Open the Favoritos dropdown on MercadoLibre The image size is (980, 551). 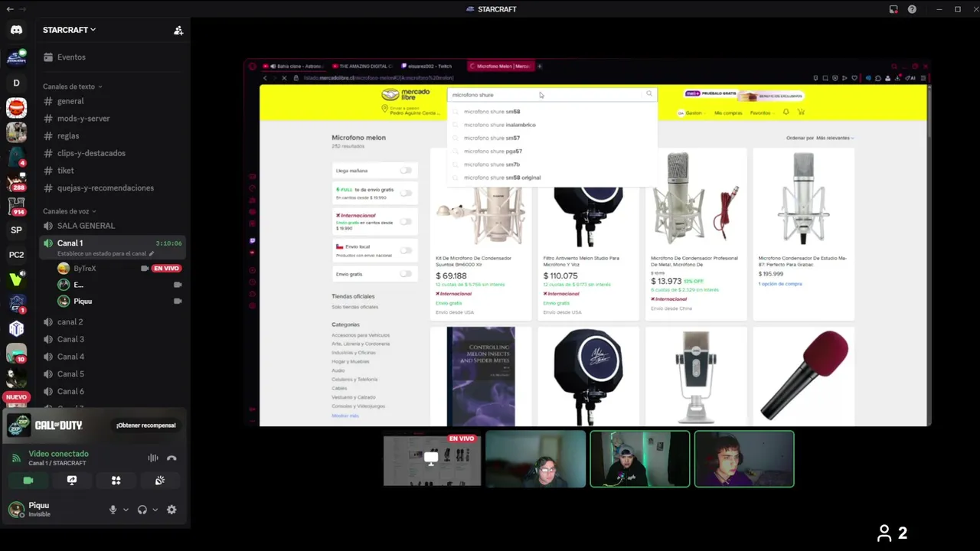762,112
